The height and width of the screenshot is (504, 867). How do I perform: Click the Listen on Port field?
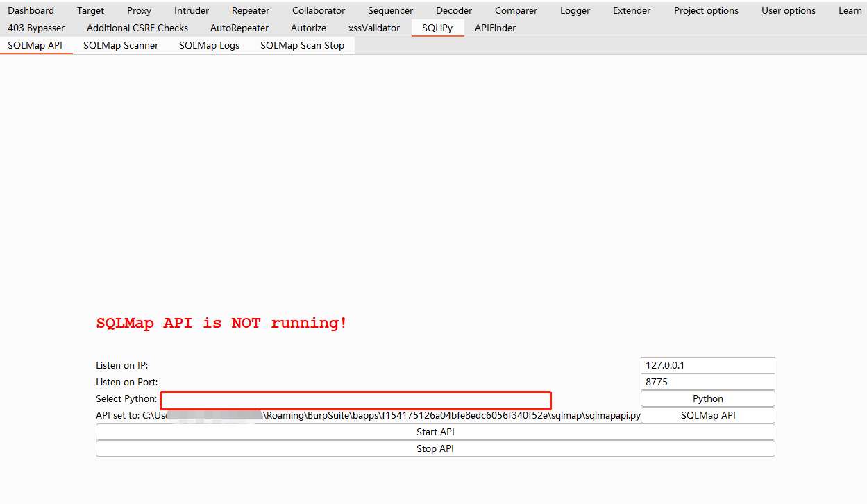tap(707, 382)
